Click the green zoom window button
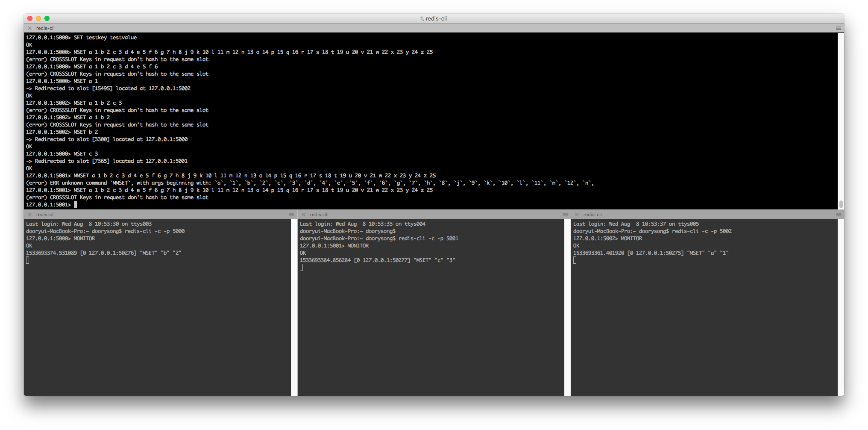868x430 pixels. tap(47, 18)
